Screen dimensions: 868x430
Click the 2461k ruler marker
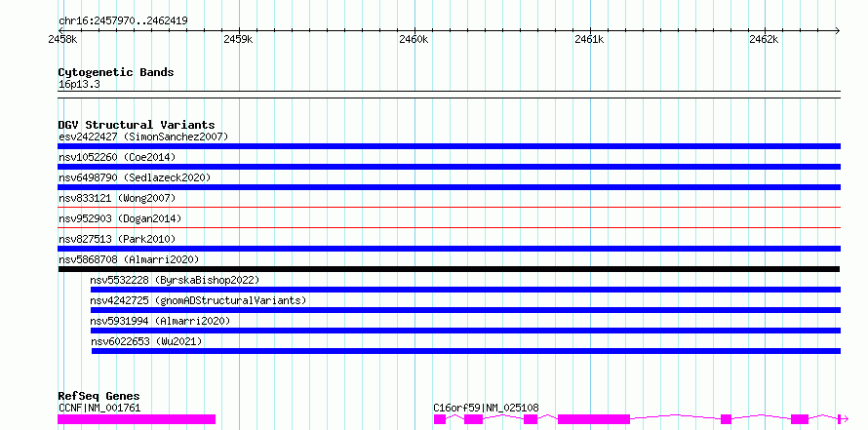point(589,39)
